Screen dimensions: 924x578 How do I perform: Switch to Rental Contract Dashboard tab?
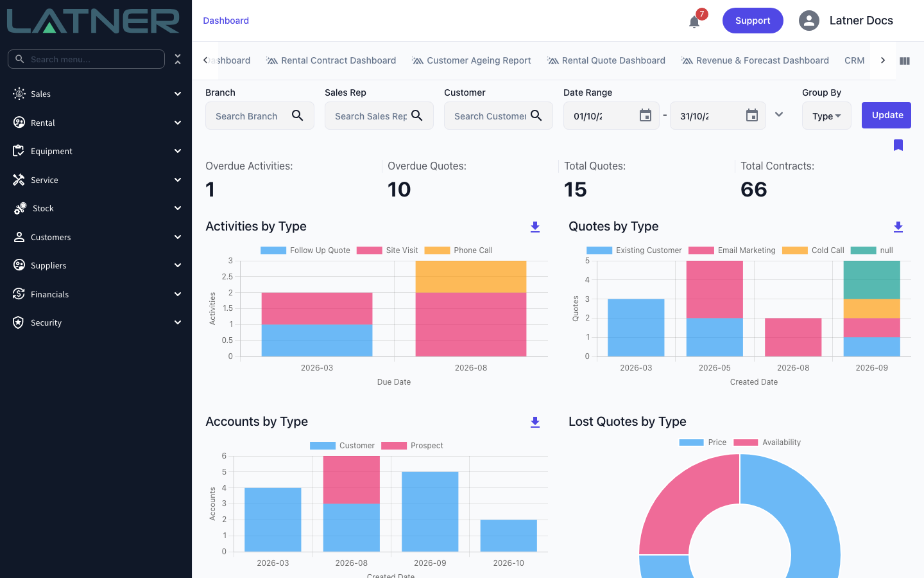pyautogui.click(x=331, y=60)
